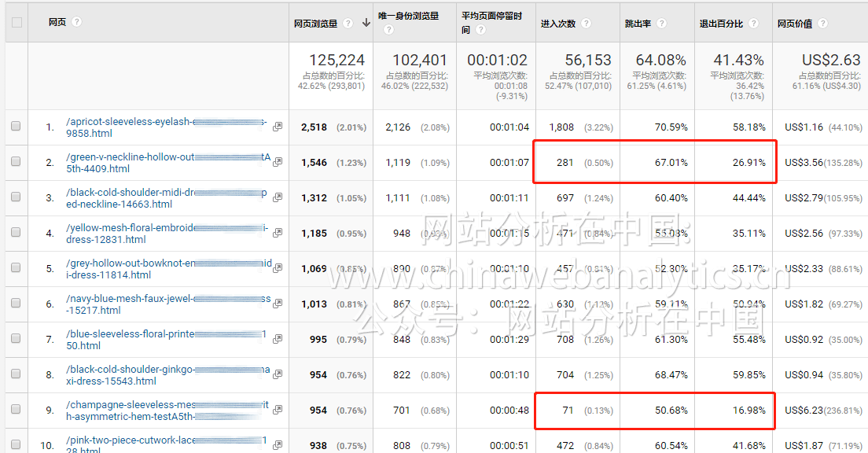The height and width of the screenshot is (453, 868).
Task: Click help icon for 跳出率 column
Action: (x=662, y=24)
